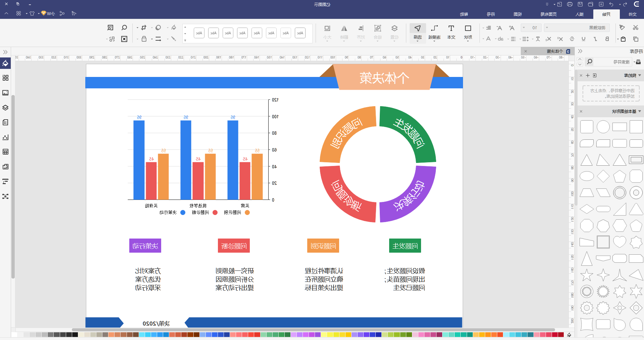Collapse the symbol library panel chevron
The image size is (644, 340).
point(580,51)
